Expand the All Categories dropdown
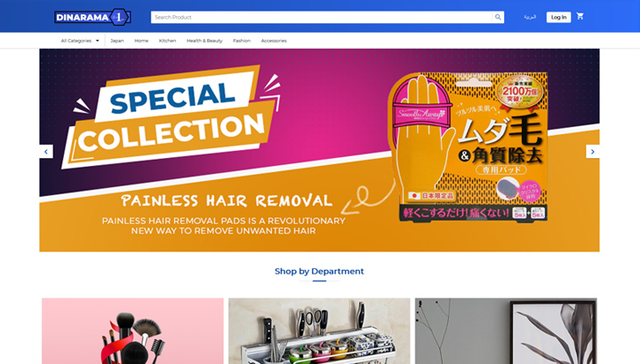This screenshot has height=364, width=640. (x=80, y=41)
